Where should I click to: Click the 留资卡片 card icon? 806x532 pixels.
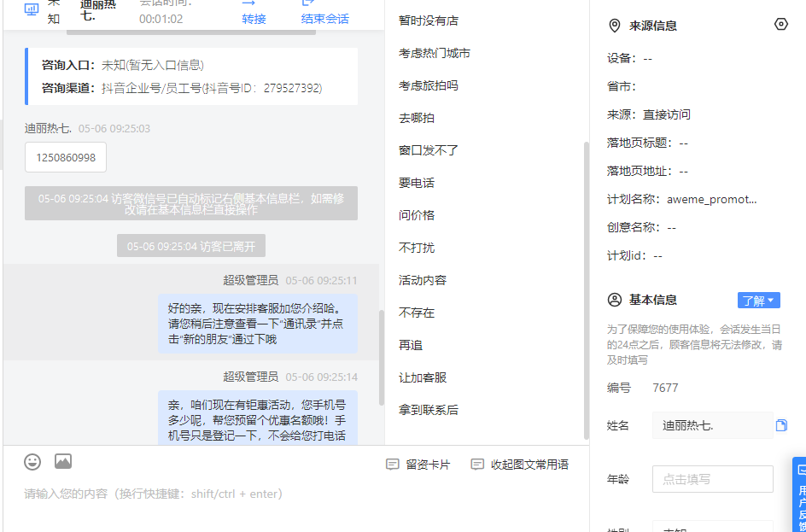392,465
